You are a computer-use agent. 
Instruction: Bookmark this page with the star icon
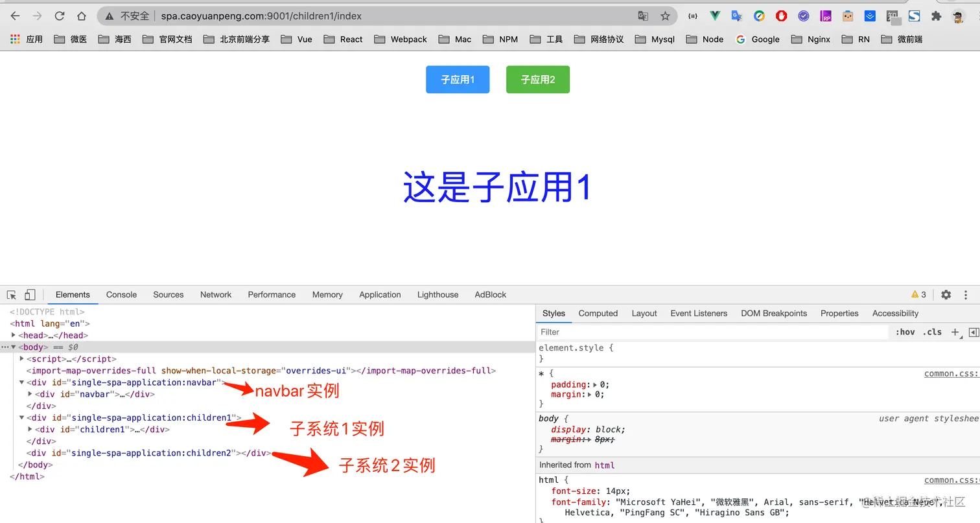pyautogui.click(x=665, y=16)
